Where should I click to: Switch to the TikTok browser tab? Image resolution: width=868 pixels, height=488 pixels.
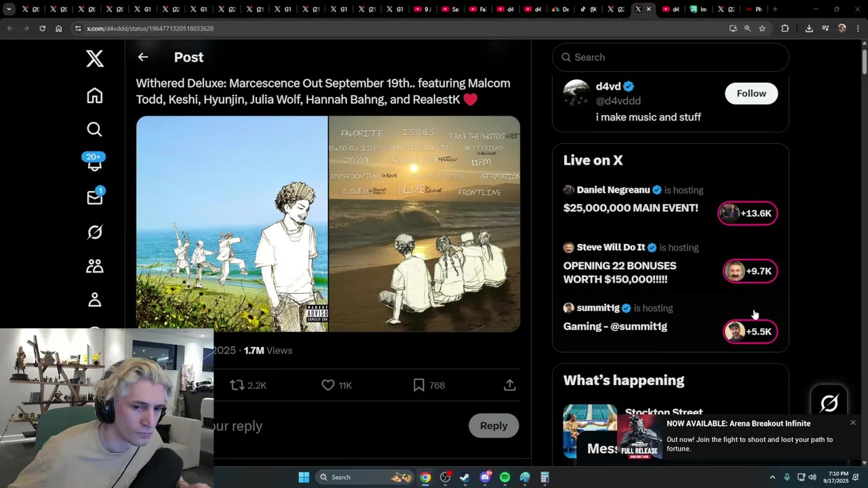pyautogui.click(x=587, y=9)
